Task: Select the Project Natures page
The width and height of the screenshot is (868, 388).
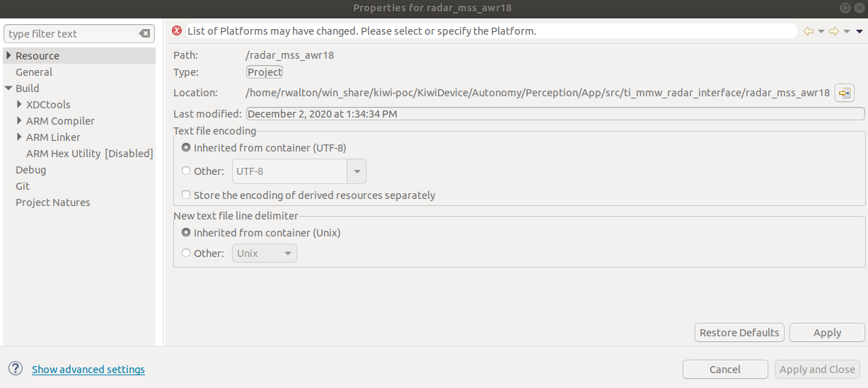Action: click(53, 202)
